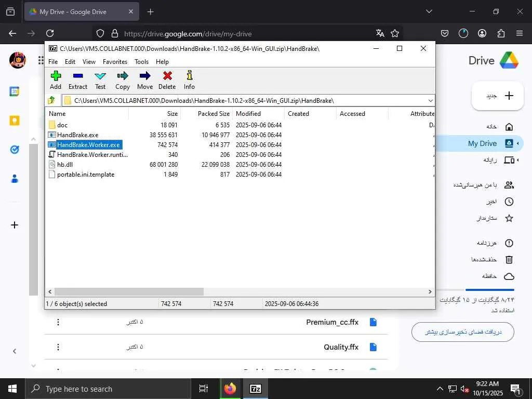Expand the 7-Zip address path dropdown
The image size is (532, 399).
pyautogui.click(x=430, y=100)
